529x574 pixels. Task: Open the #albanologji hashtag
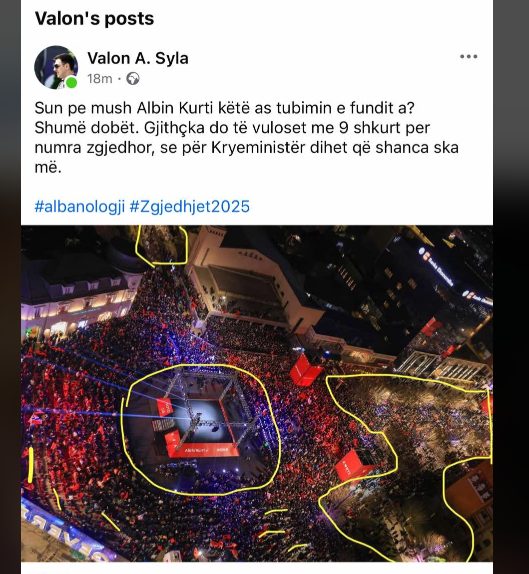point(80,206)
